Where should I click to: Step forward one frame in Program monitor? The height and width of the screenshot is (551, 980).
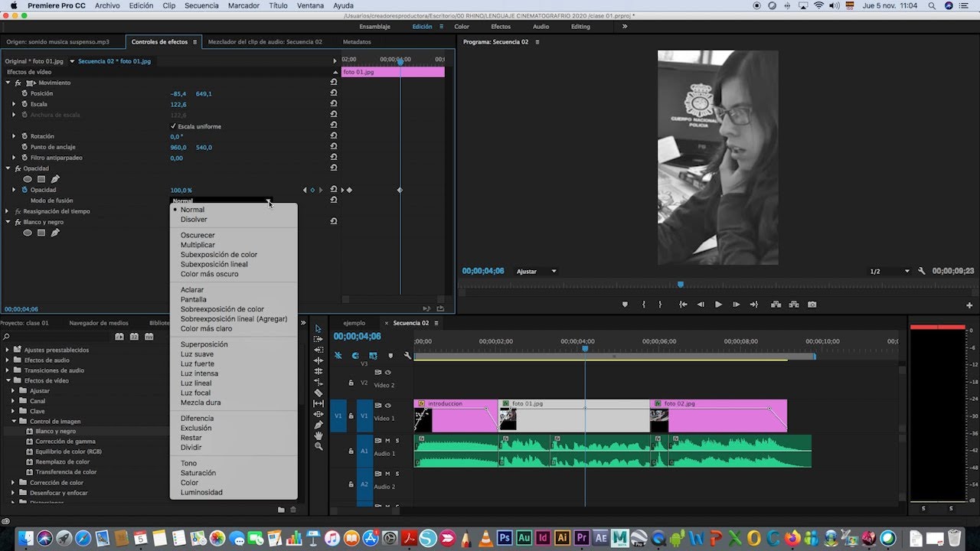(736, 305)
